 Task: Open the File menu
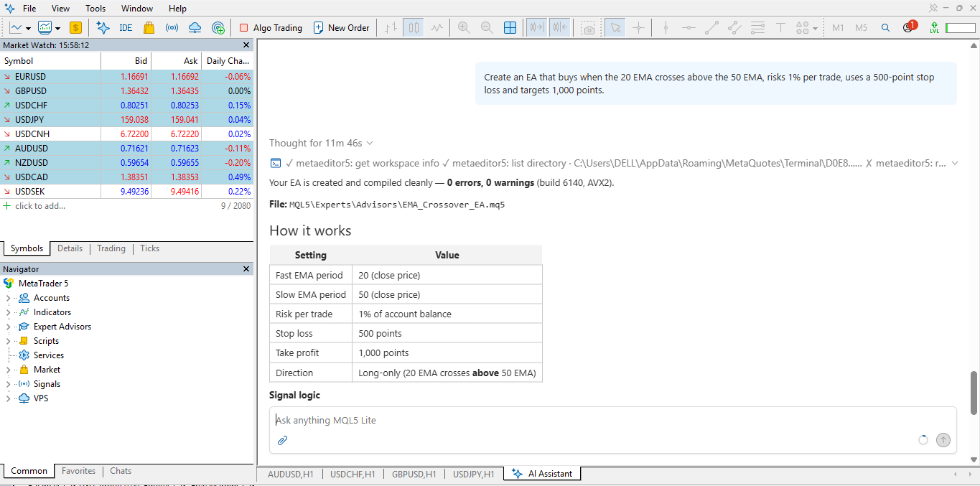tap(29, 9)
